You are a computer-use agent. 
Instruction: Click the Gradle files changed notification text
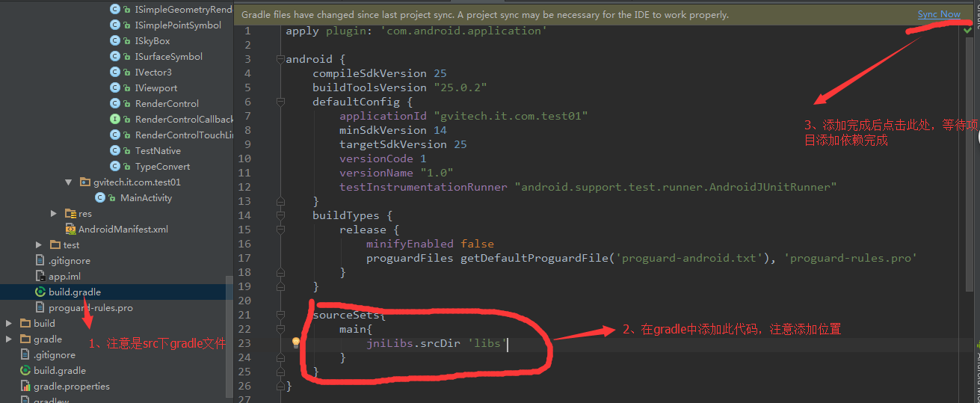pyautogui.click(x=485, y=14)
